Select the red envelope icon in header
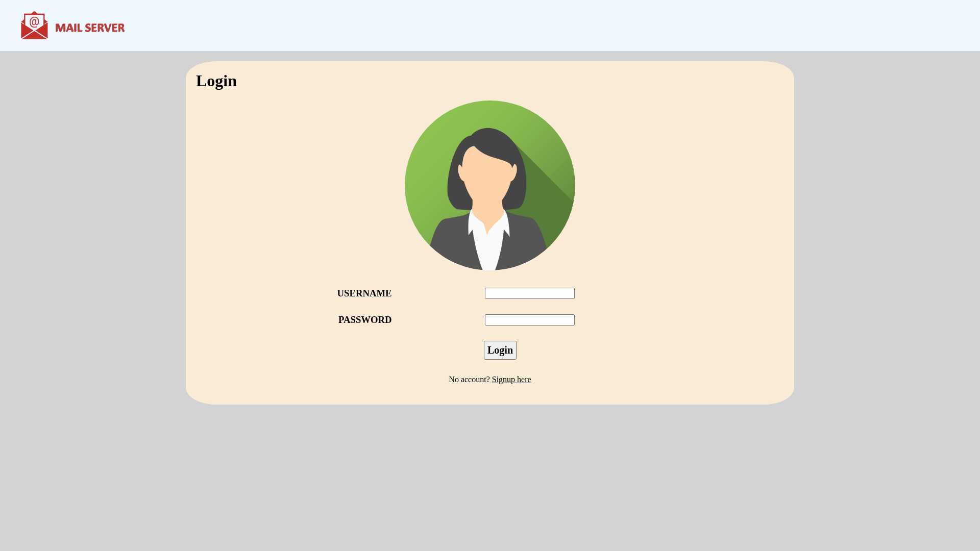The height and width of the screenshot is (551, 980). pos(34,25)
